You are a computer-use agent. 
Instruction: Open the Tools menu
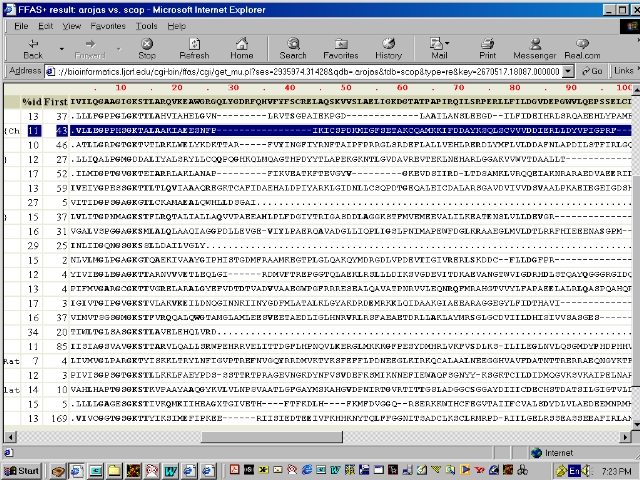click(x=146, y=25)
